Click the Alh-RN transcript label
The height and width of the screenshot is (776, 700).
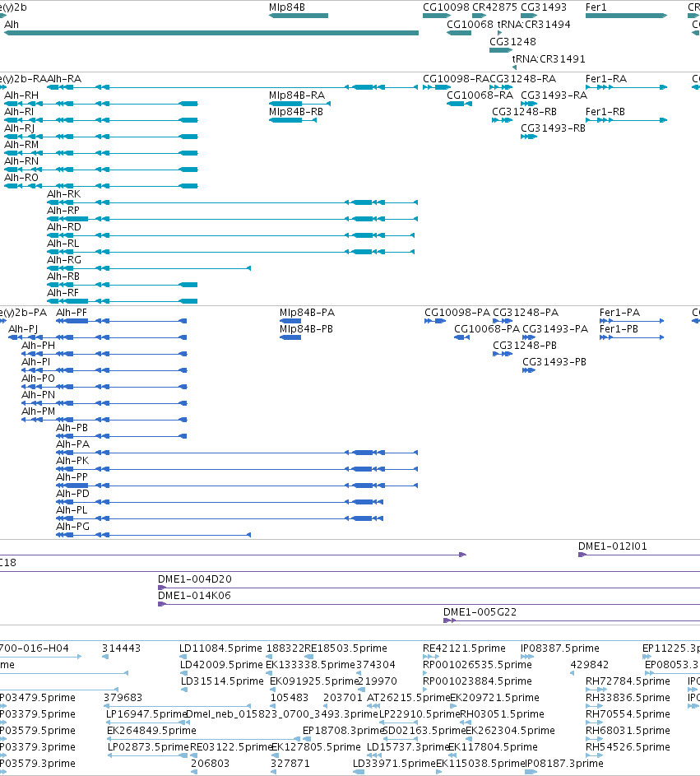[x=21, y=160]
